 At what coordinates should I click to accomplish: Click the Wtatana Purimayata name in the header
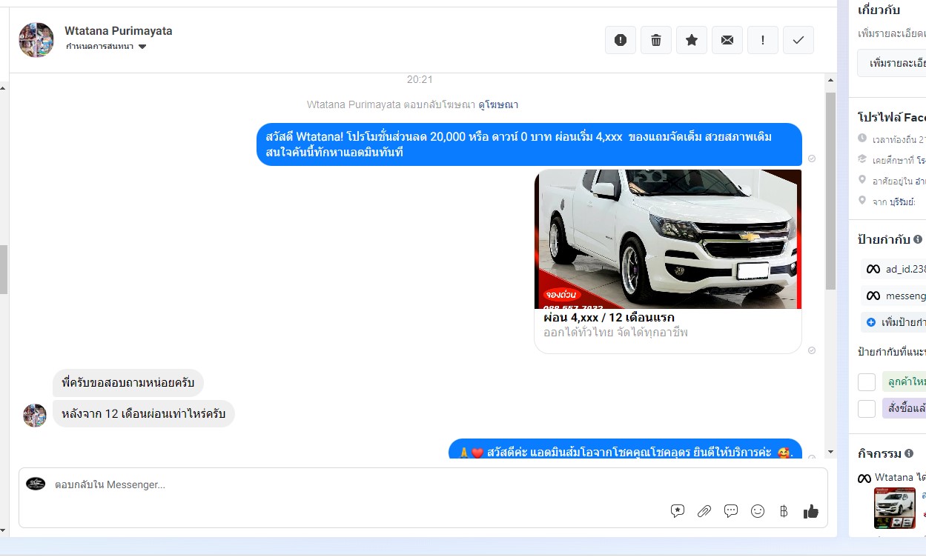pos(119,31)
